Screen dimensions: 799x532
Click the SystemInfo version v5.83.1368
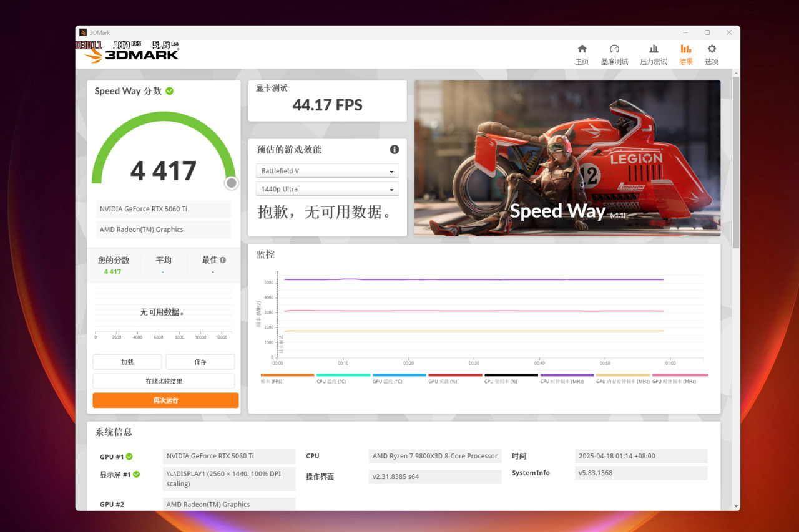(x=641, y=473)
